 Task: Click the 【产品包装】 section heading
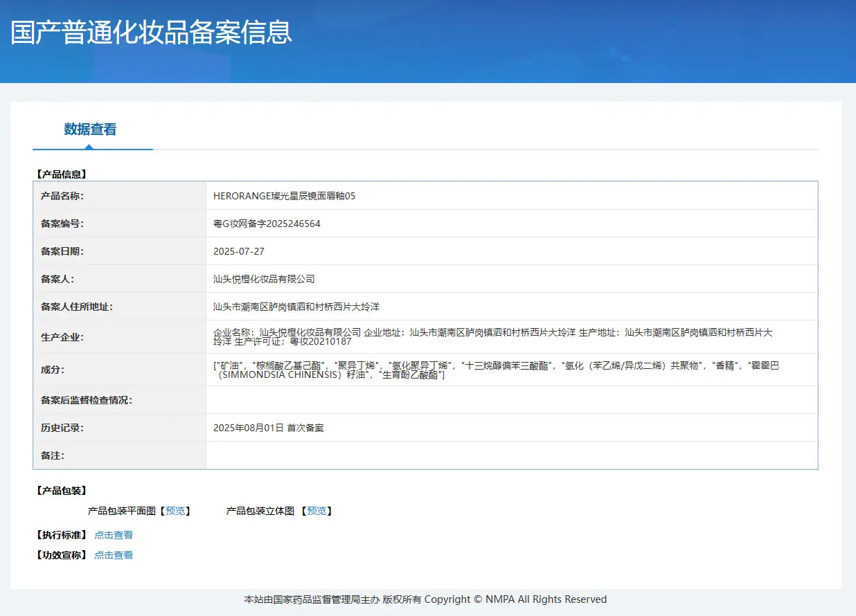(x=61, y=491)
